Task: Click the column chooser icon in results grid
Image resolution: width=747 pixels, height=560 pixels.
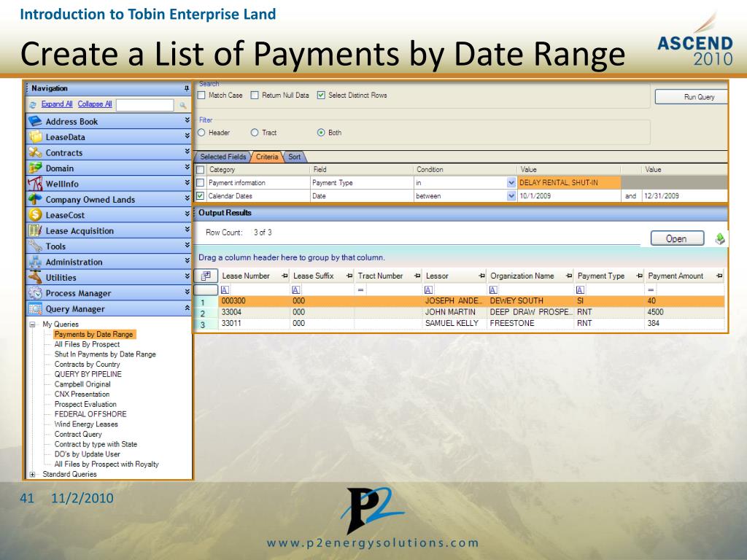Action: (206, 276)
